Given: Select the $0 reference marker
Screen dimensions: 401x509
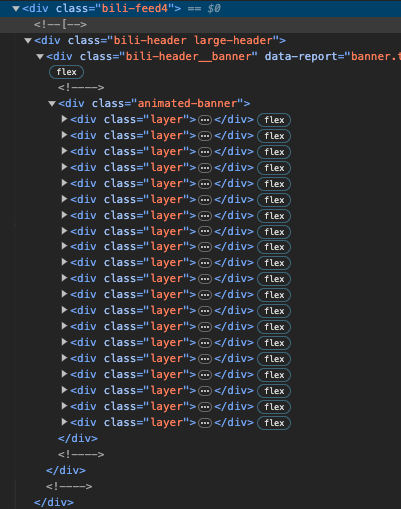Looking at the screenshot, I should click(214, 8).
